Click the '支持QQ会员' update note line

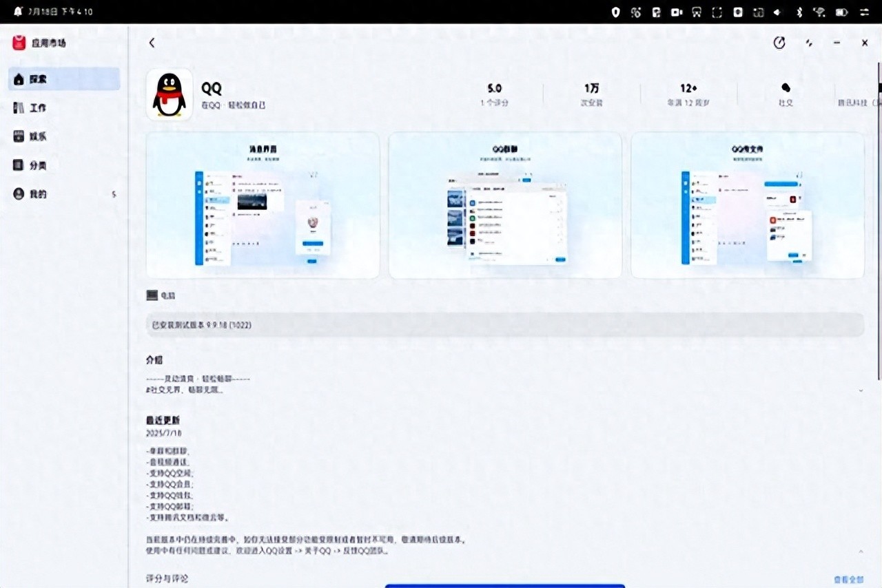[x=170, y=484]
